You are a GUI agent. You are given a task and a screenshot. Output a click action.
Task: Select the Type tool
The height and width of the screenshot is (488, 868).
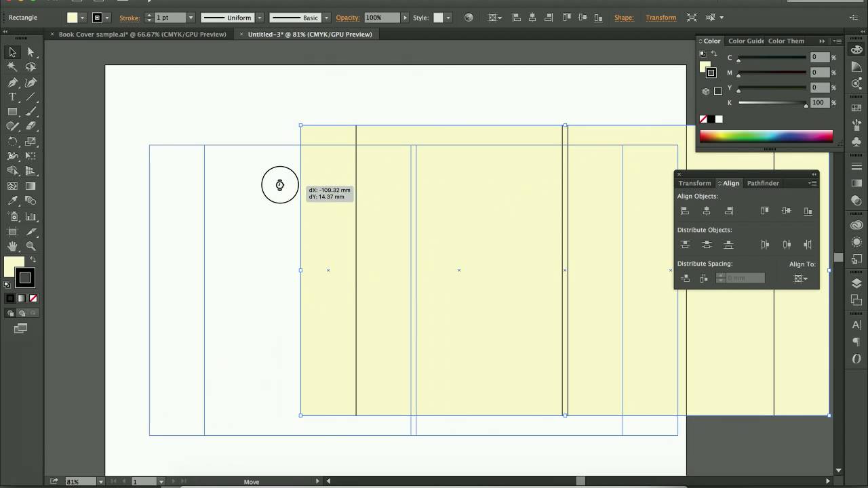[x=12, y=97]
